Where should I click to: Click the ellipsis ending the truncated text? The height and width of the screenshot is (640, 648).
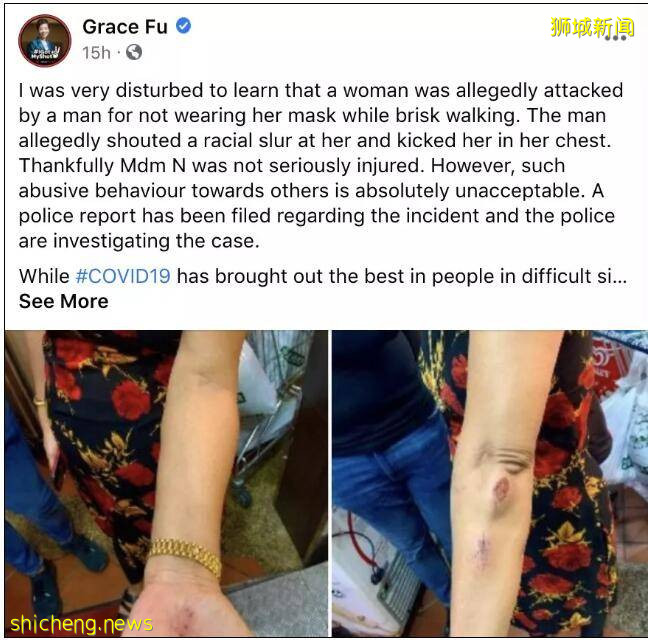click(620, 278)
